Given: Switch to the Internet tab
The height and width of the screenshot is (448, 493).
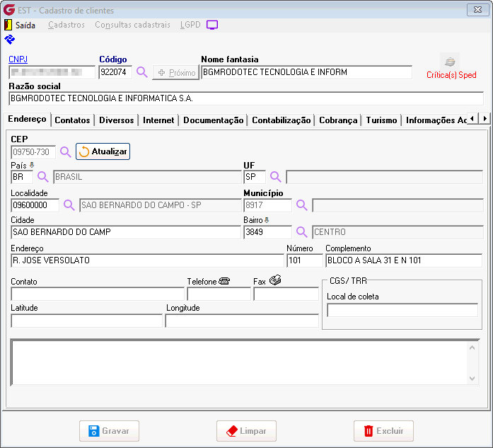Looking at the screenshot, I should tap(158, 120).
